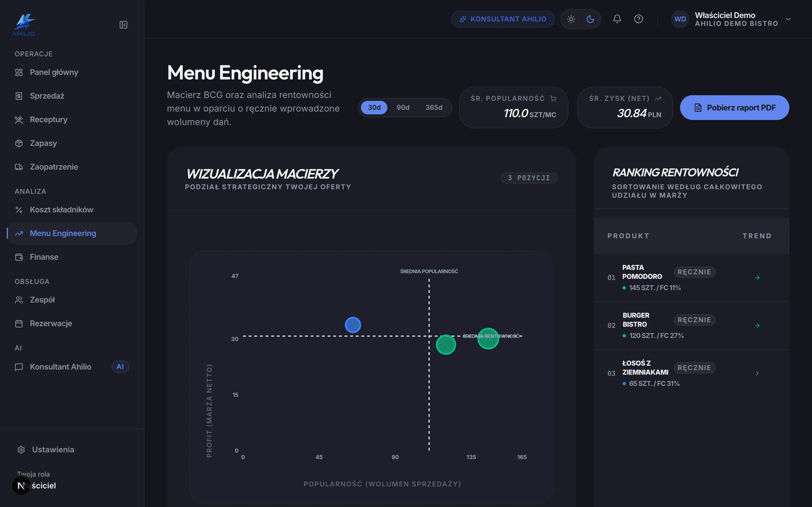Image resolution: width=812 pixels, height=507 pixels.
Task: Click the blue data point in matrix
Action: [x=353, y=325]
